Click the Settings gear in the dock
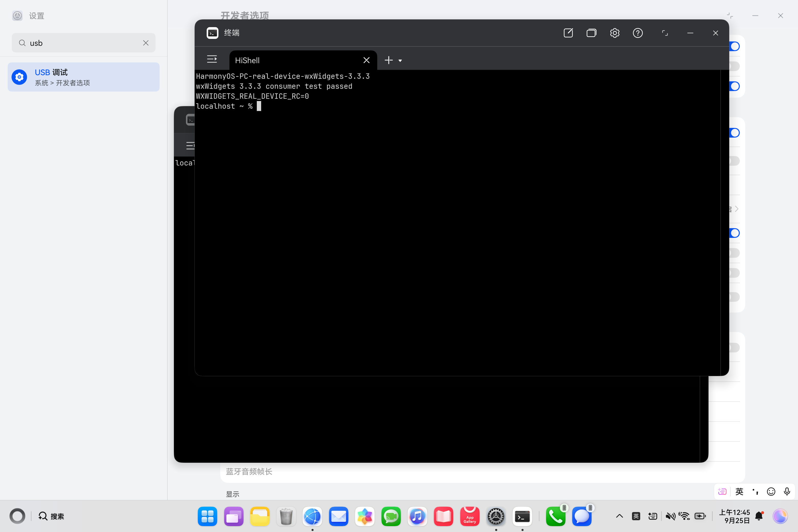Image resolution: width=798 pixels, height=532 pixels. pyautogui.click(x=496, y=516)
